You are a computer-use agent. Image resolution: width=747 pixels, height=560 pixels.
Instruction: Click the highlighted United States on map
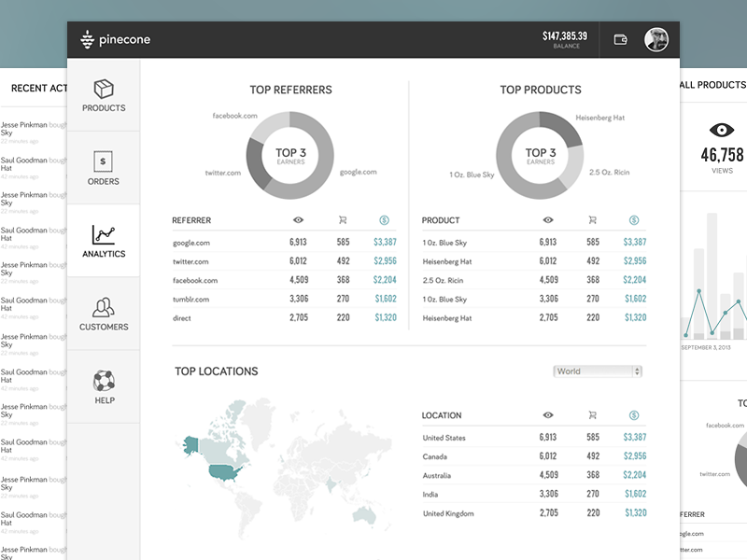[x=224, y=471]
